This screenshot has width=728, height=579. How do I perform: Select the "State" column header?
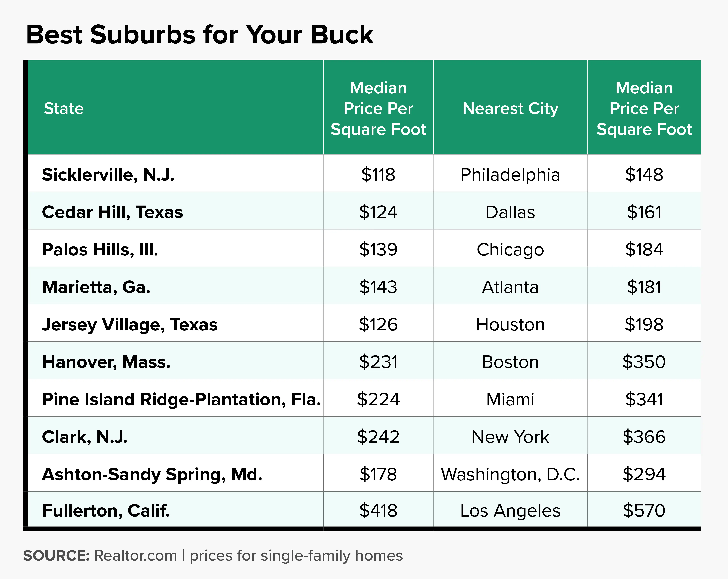[x=64, y=109]
